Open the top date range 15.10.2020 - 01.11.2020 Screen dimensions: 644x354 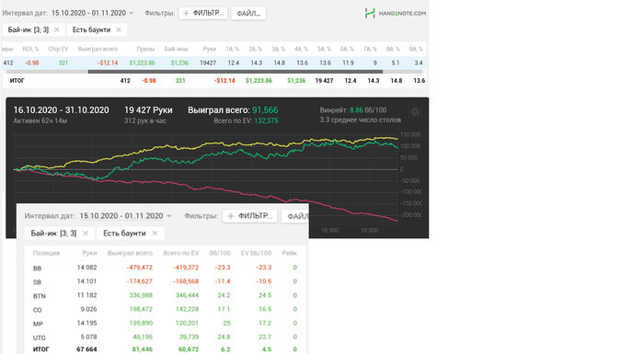88,13
